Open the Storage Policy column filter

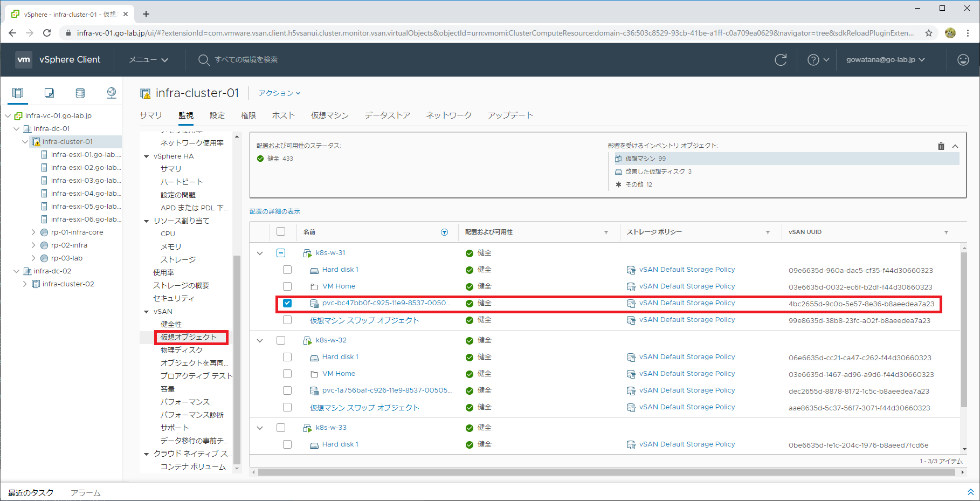click(768, 232)
